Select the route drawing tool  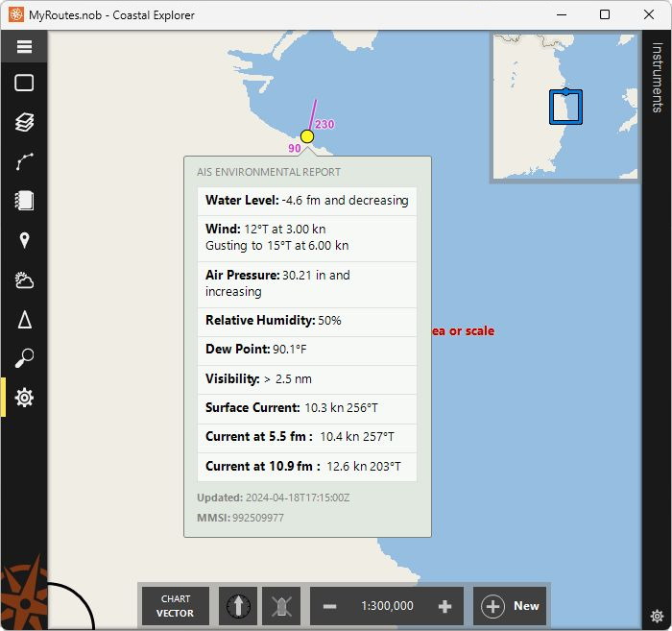[24, 161]
